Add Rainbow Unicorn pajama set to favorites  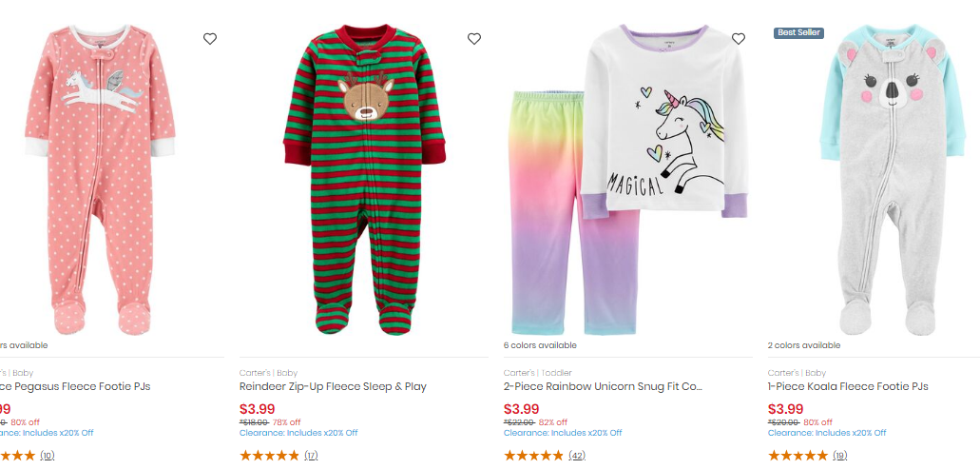[739, 39]
